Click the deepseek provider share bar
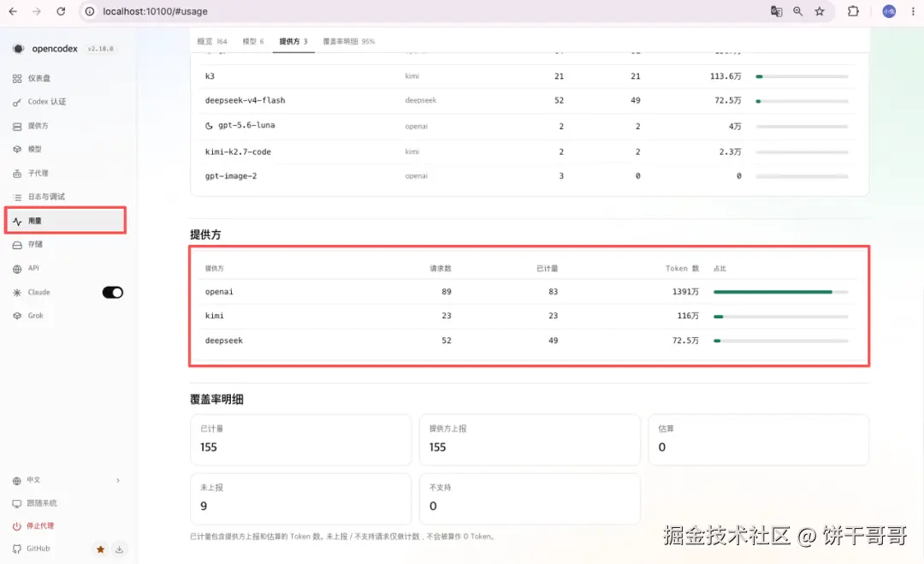This screenshot has width=924, height=564. (x=781, y=341)
